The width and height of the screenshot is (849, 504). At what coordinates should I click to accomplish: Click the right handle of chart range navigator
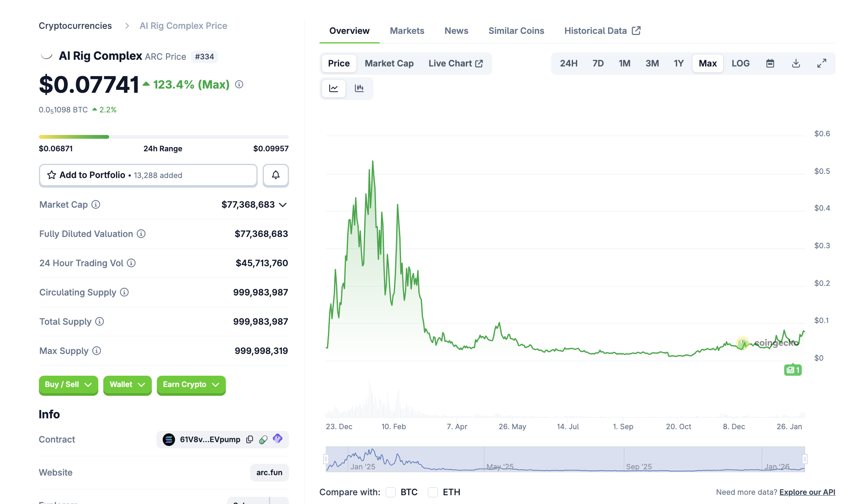(804, 459)
